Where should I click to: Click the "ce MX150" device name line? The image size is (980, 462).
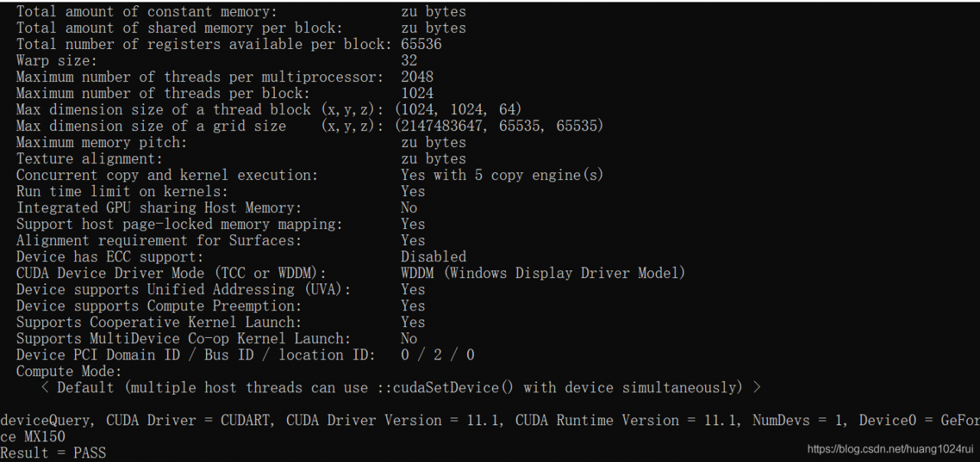33,437
